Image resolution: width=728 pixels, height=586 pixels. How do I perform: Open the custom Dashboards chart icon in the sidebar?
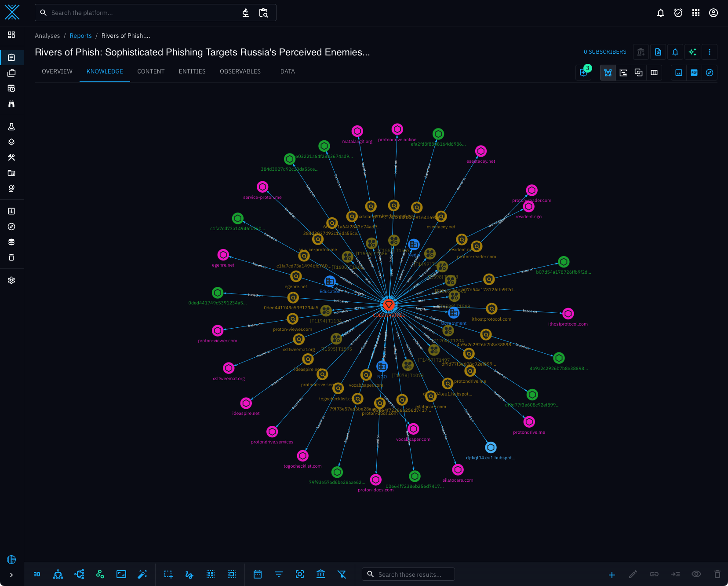(11, 211)
